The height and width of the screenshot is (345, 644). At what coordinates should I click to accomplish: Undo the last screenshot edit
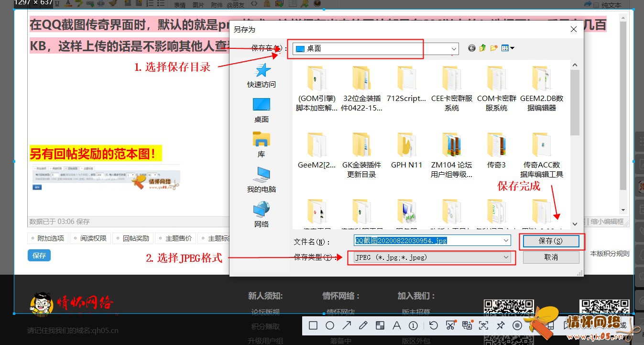433,326
